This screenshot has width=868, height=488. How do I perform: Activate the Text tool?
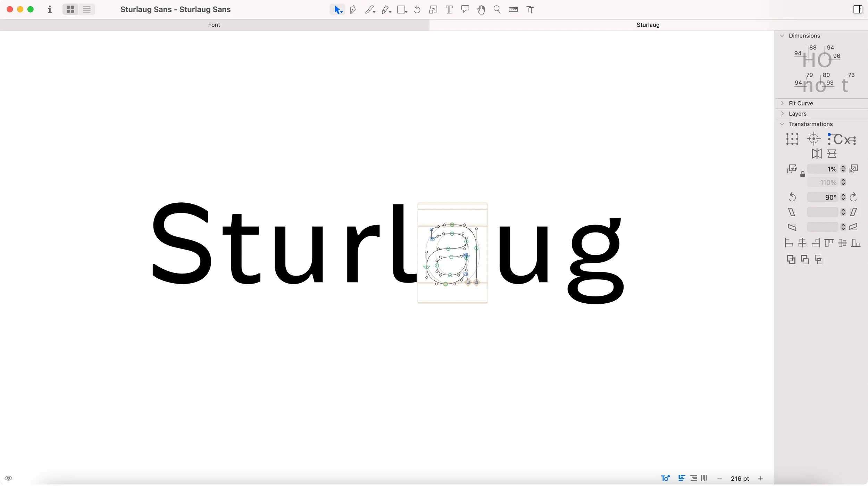pyautogui.click(x=449, y=9)
